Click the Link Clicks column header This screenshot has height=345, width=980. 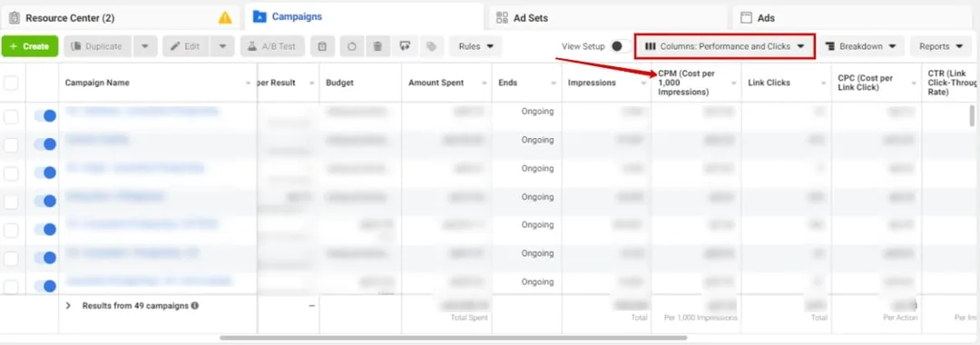pos(769,83)
